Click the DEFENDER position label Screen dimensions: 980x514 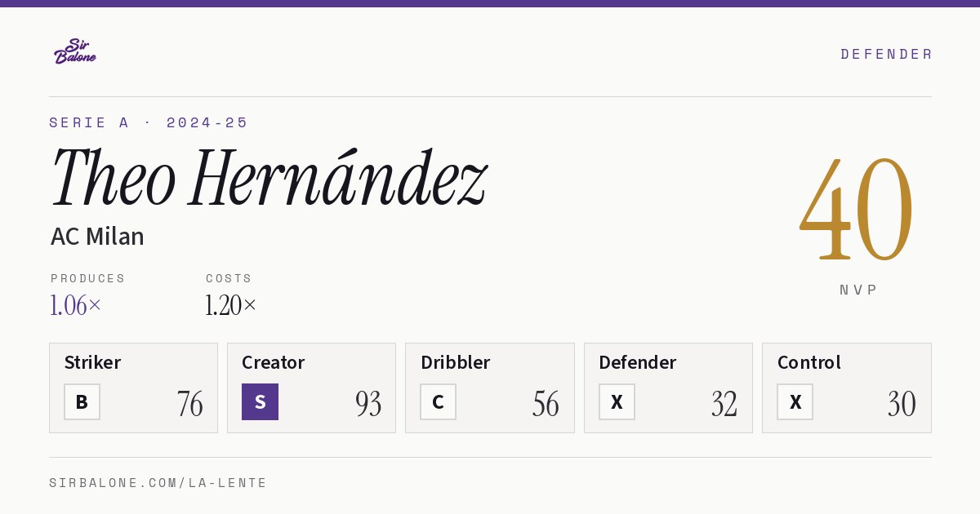point(886,54)
